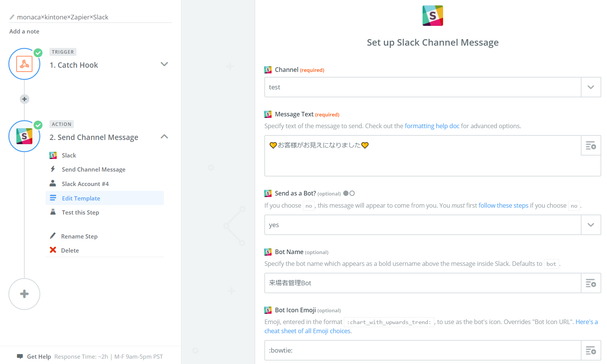Click the Bot Name text field
Image resolution: width=607 pixels, height=364 pixels.
(x=422, y=283)
